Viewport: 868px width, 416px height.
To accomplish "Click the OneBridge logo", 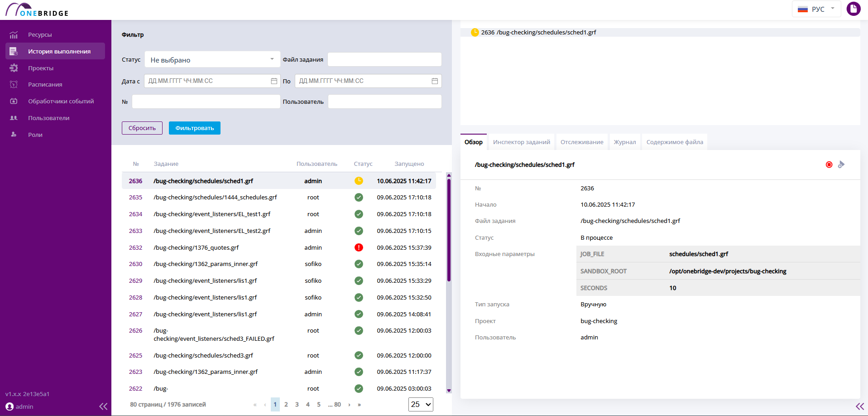I will point(37,10).
